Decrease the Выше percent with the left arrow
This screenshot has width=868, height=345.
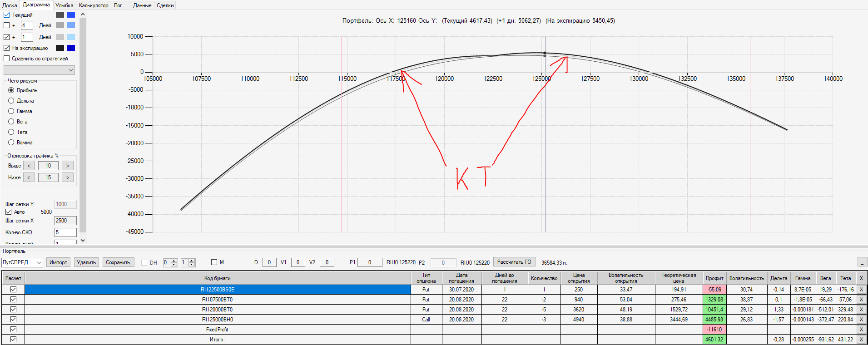coord(29,166)
